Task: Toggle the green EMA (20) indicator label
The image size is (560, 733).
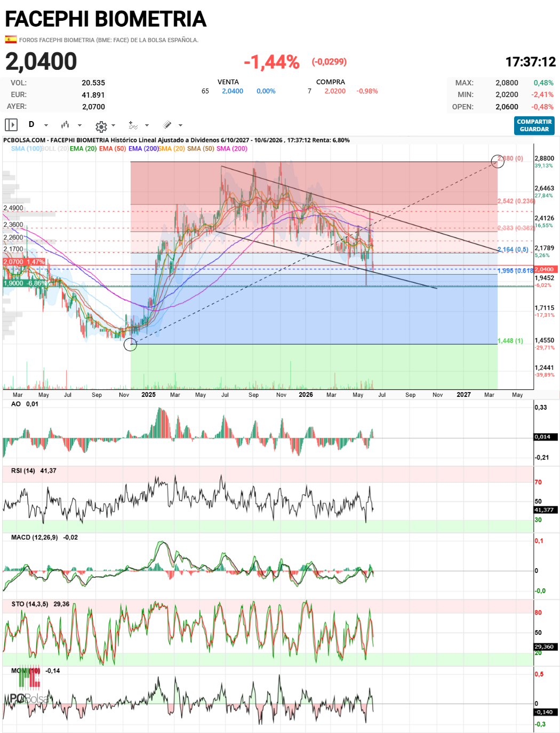Action: pos(83,149)
